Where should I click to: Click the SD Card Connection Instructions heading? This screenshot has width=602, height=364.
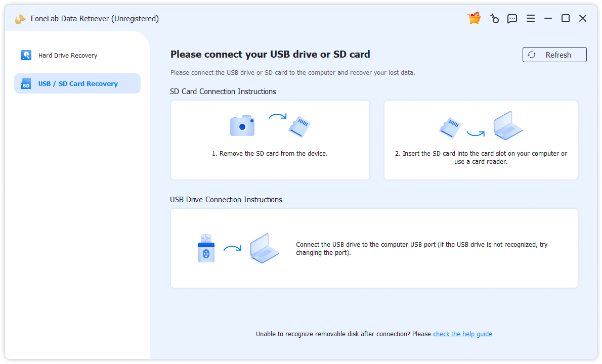click(x=223, y=91)
